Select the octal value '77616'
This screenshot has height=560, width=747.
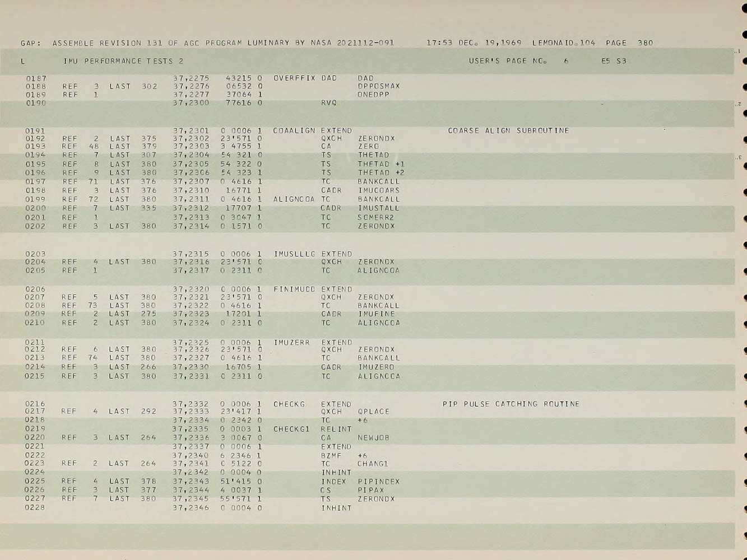[x=239, y=103]
